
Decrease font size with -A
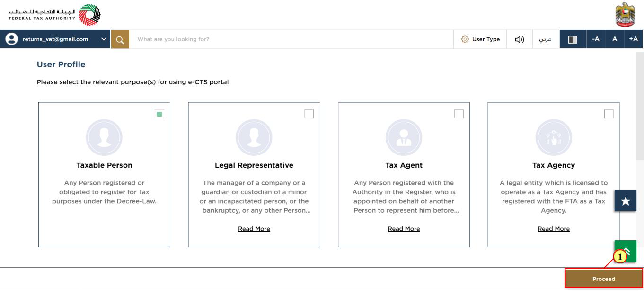point(596,39)
